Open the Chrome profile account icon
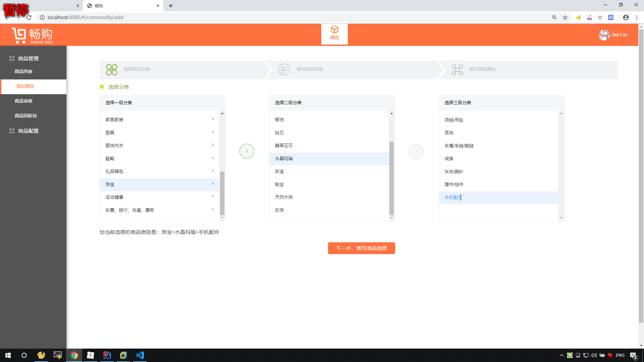 click(x=626, y=17)
